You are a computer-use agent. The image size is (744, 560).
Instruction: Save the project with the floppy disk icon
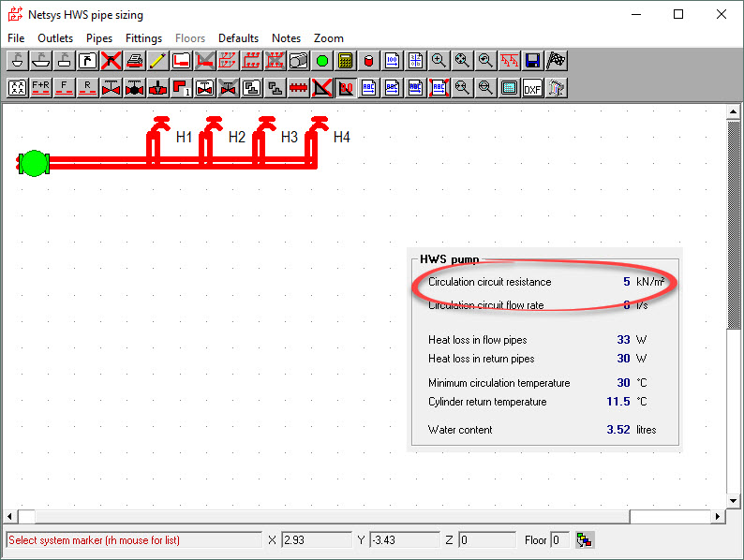532,61
